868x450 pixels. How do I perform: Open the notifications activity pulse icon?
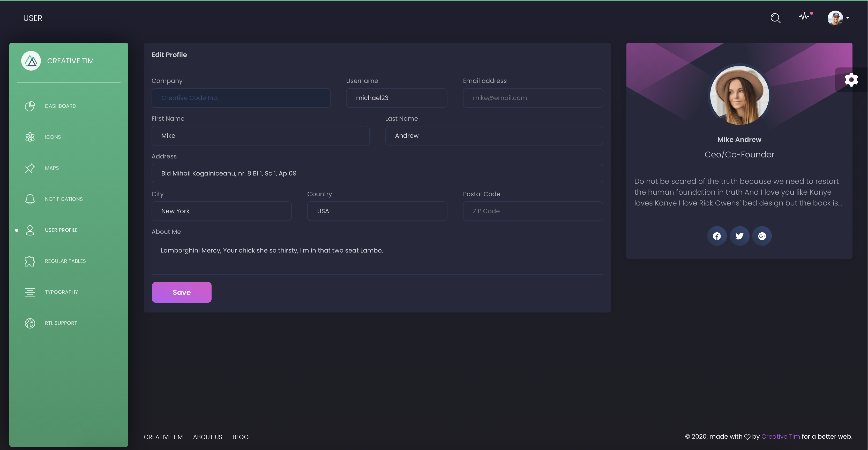(x=804, y=17)
